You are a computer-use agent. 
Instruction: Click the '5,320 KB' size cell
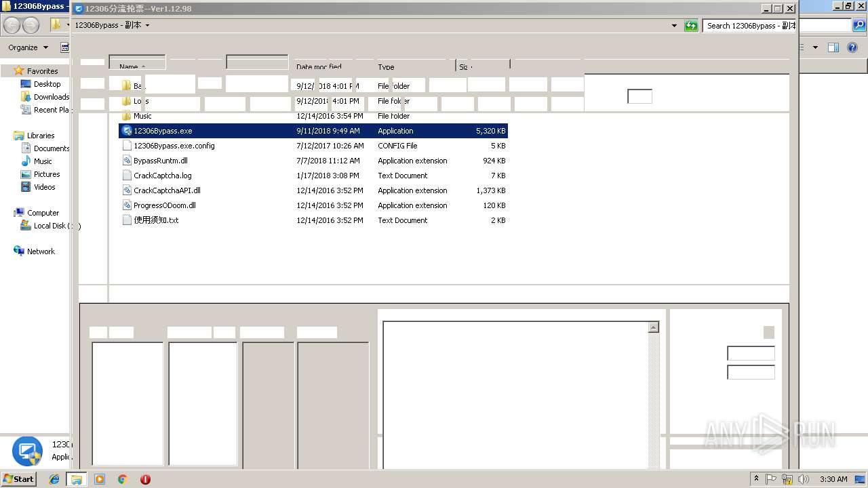pos(490,131)
